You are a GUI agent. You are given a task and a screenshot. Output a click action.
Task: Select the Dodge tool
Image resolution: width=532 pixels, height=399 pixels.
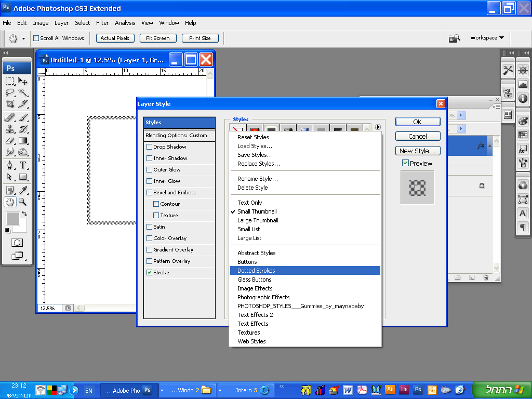pyautogui.click(x=23, y=151)
